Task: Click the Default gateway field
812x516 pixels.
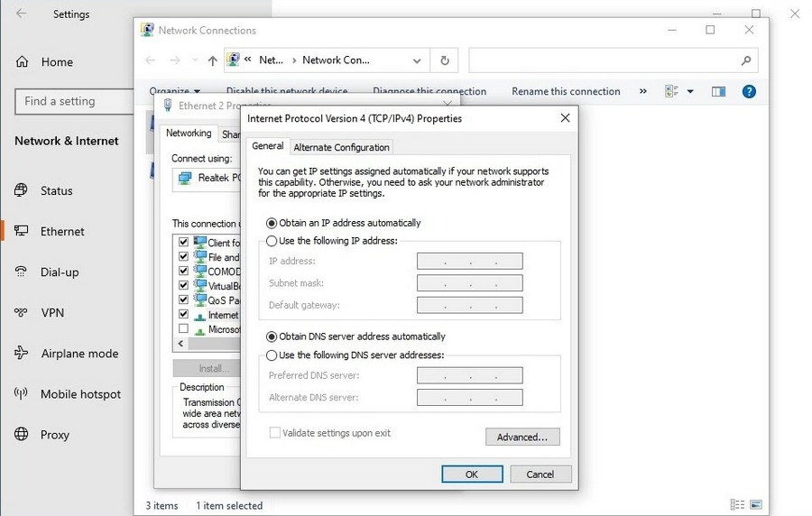Action: point(470,305)
